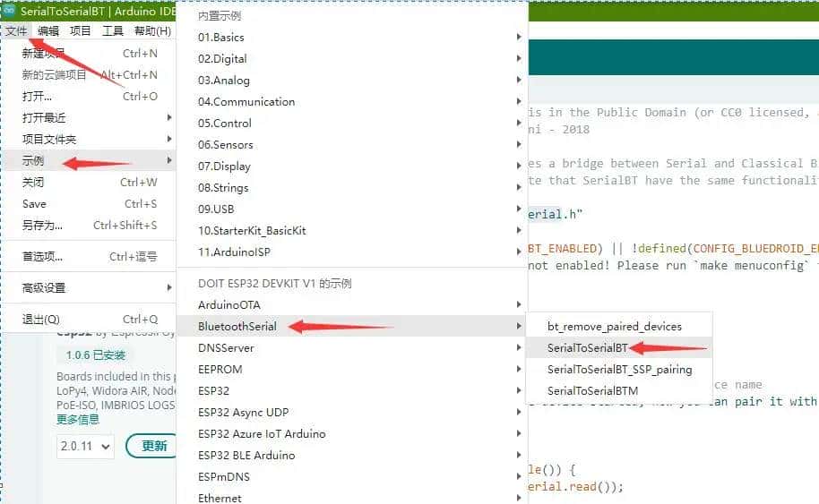Follow the 更多信息 link
Viewport: 819px width, 504px height.
(78, 419)
